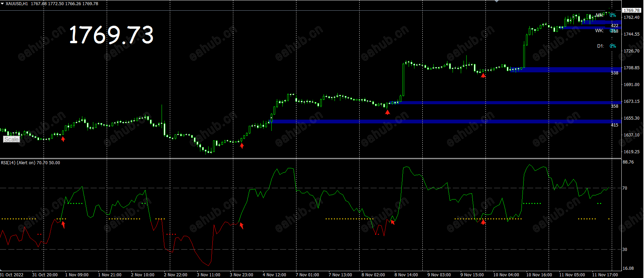
Task: Click price axis value 1655.30
Action: click(x=632, y=118)
